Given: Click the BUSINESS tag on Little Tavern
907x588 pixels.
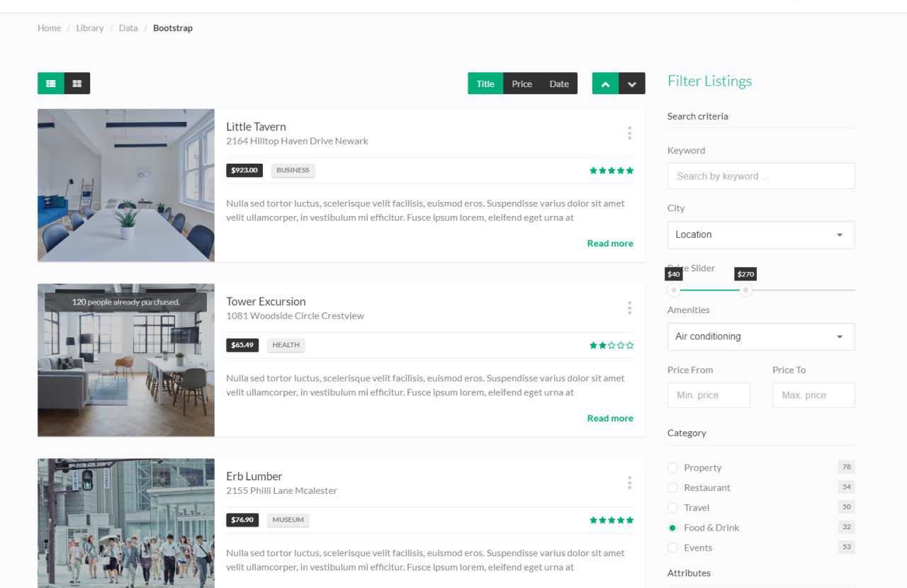Looking at the screenshot, I should pyautogui.click(x=293, y=171).
